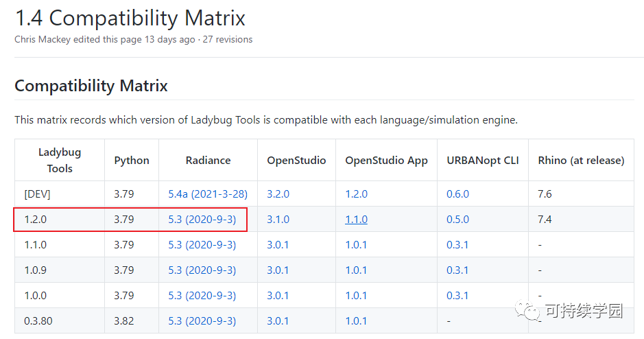Open OpenStudio 3.0.1 link in Ladybug 0.3.80 row

pyautogui.click(x=278, y=321)
